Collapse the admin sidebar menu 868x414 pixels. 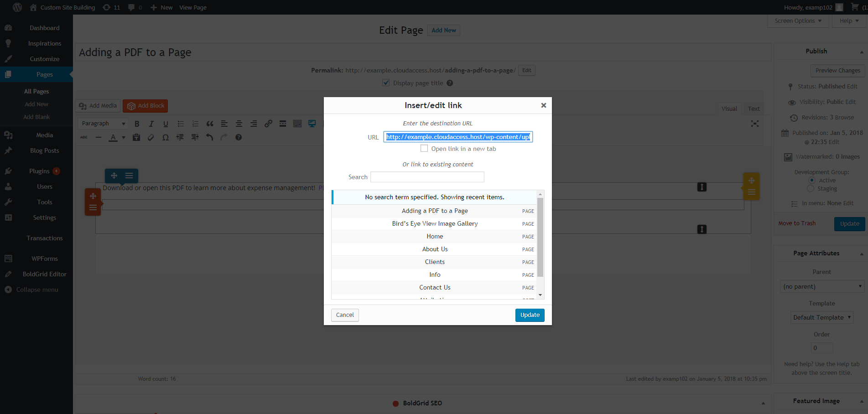32,290
